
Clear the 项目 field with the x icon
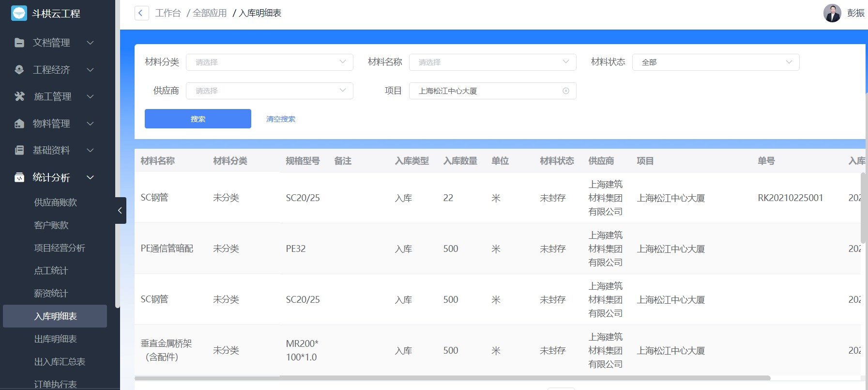565,91
